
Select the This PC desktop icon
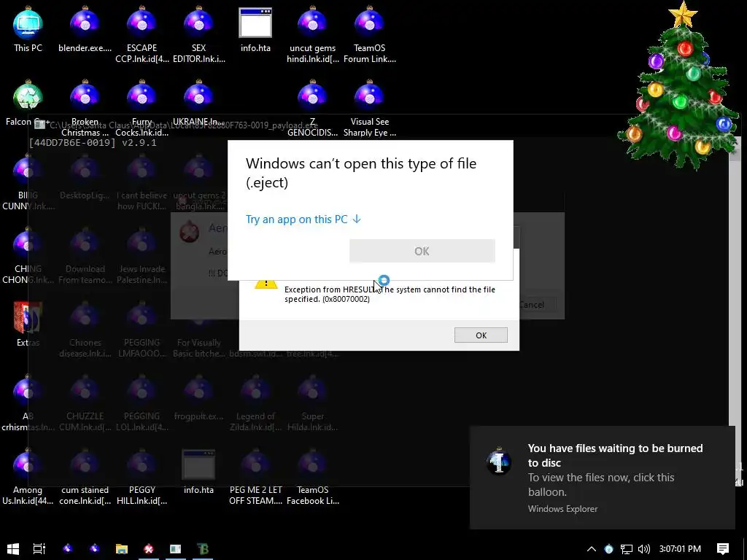[28, 28]
